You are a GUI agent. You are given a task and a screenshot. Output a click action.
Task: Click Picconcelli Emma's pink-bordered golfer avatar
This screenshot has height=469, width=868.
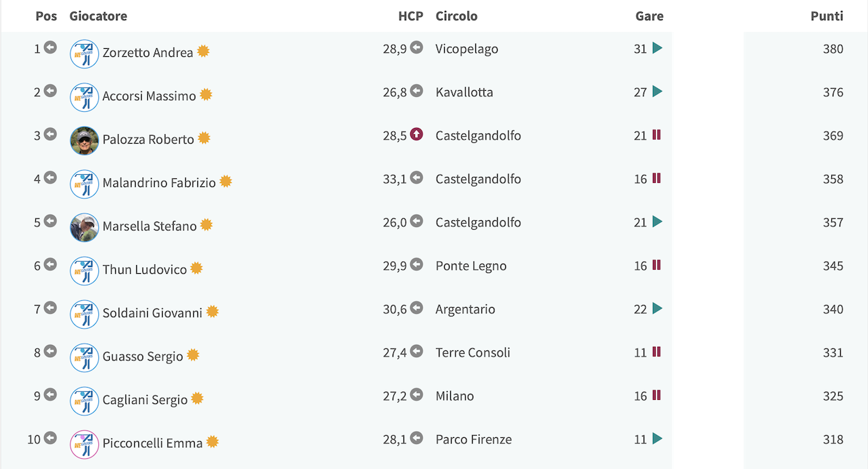tap(85, 445)
